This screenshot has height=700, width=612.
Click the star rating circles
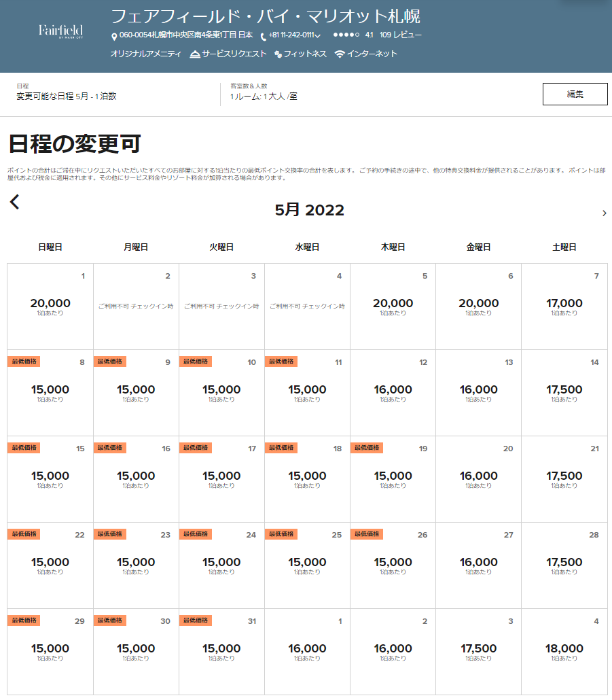[346, 35]
